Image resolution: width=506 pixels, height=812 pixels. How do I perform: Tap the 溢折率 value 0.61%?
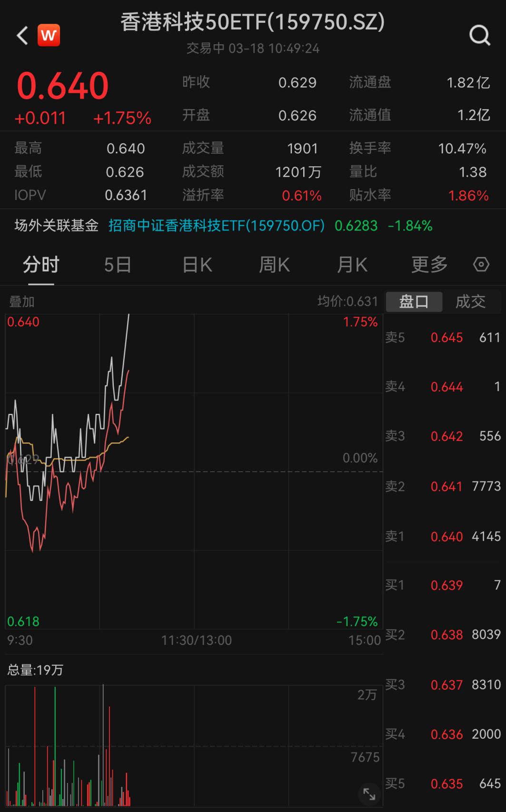(302, 196)
